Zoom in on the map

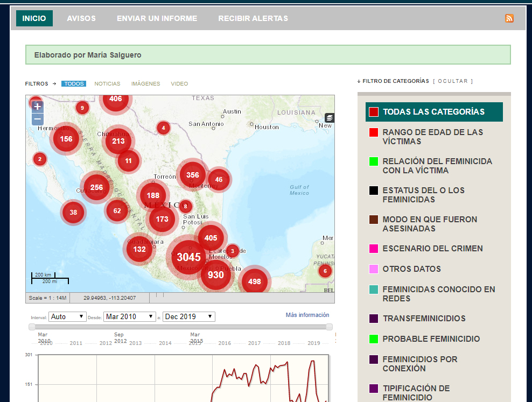click(38, 107)
